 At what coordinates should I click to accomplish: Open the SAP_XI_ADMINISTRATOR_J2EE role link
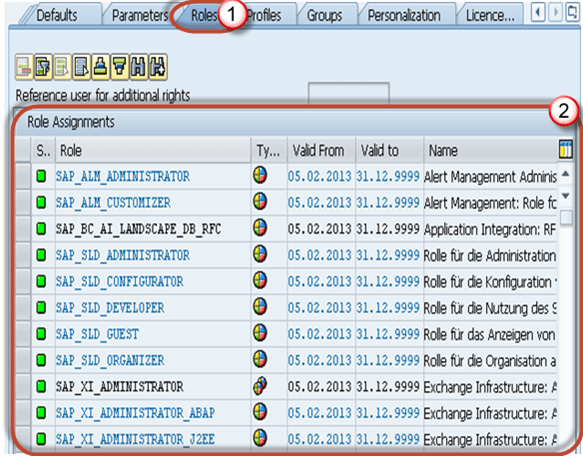tap(135, 439)
